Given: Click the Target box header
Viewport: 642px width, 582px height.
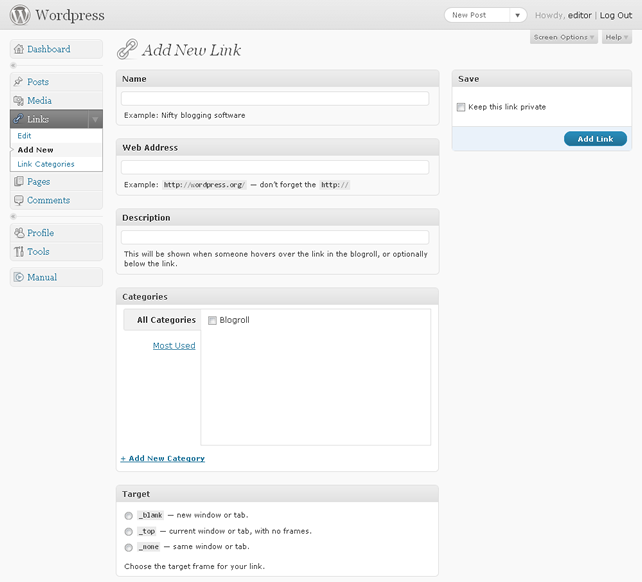Looking at the screenshot, I should [x=277, y=494].
